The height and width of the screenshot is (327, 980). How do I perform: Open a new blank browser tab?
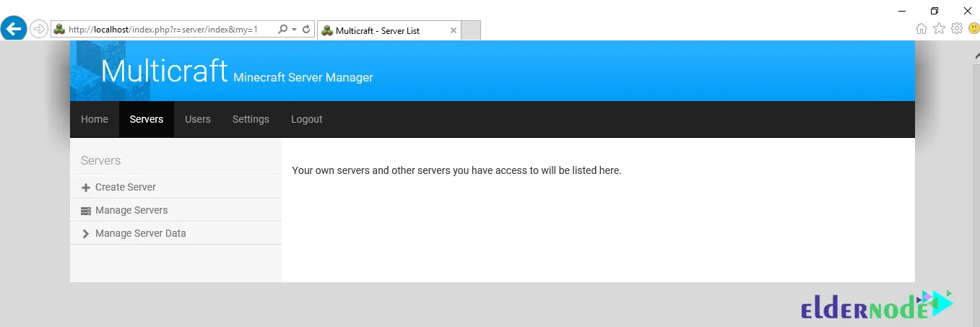[471, 31]
